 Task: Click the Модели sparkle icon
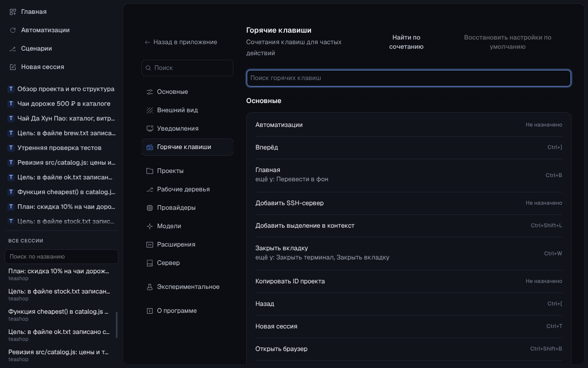pos(150,226)
